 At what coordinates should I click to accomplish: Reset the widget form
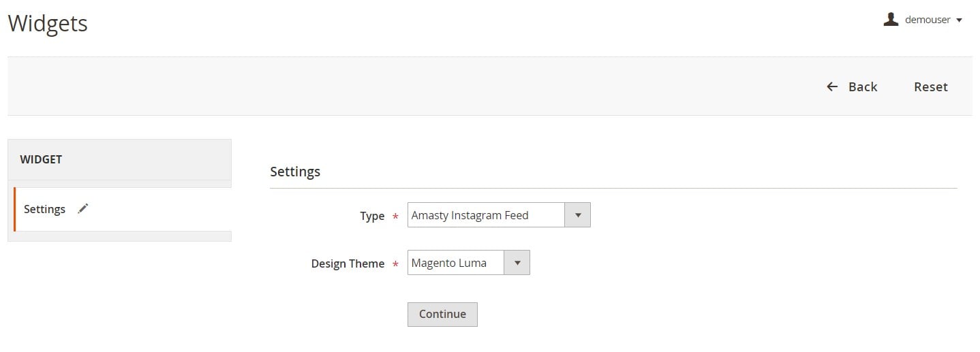[931, 86]
